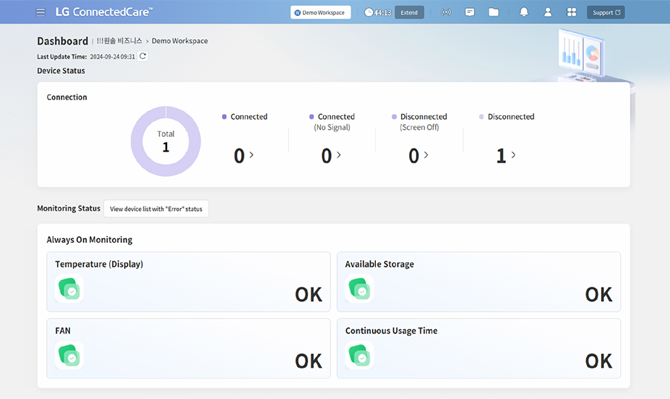
Task: Click OK value in Continuous Usage Time card
Action: pyautogui.click(x=599, y=361)
